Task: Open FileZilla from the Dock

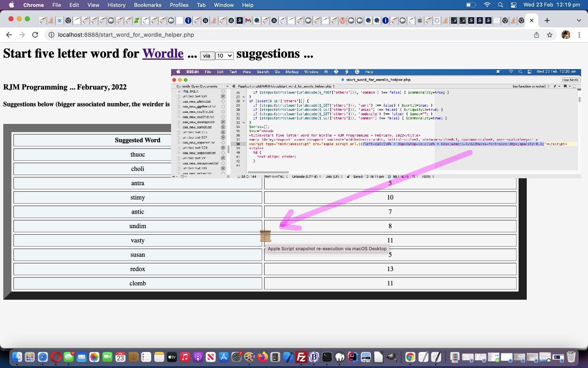Action: [302, 357]
